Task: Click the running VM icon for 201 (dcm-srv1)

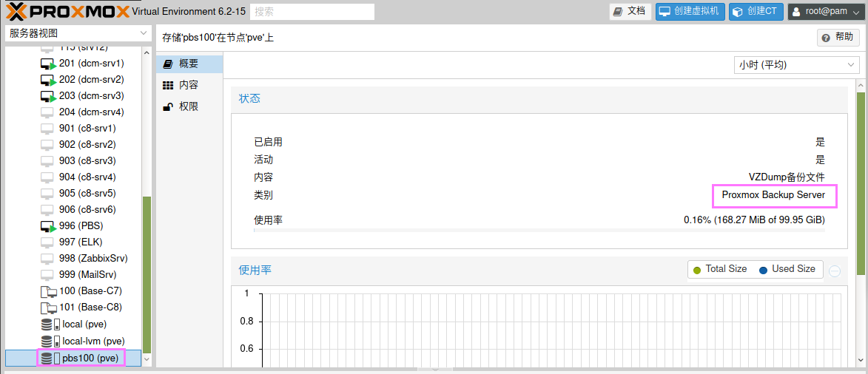Action: [x=49, y=64]
